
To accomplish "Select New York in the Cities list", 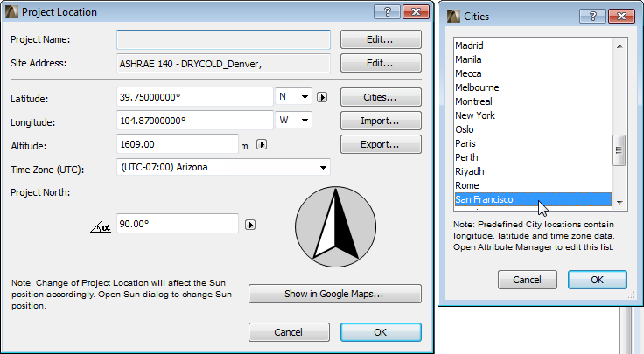I will [x=533, y=115].
